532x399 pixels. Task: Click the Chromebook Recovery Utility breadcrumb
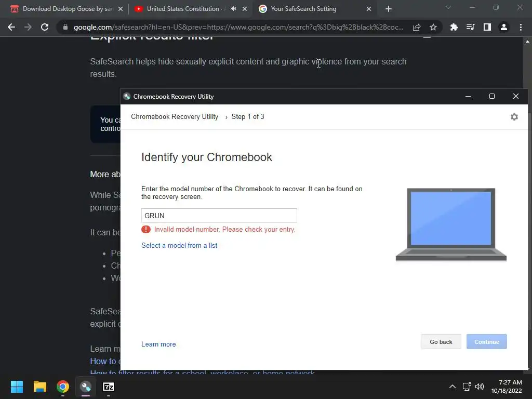pos(175,117)
